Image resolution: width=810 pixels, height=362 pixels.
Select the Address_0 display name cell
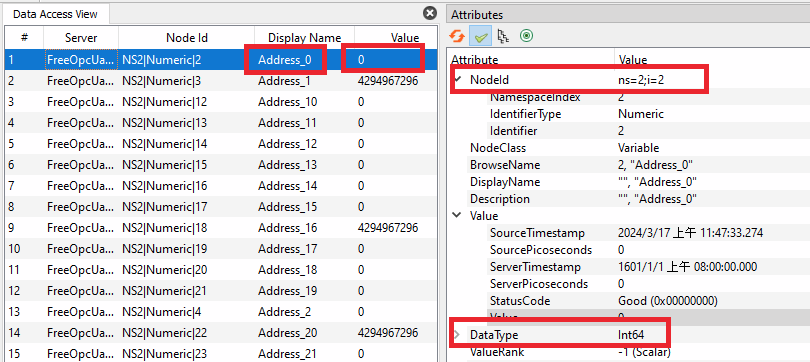[285, 60]
